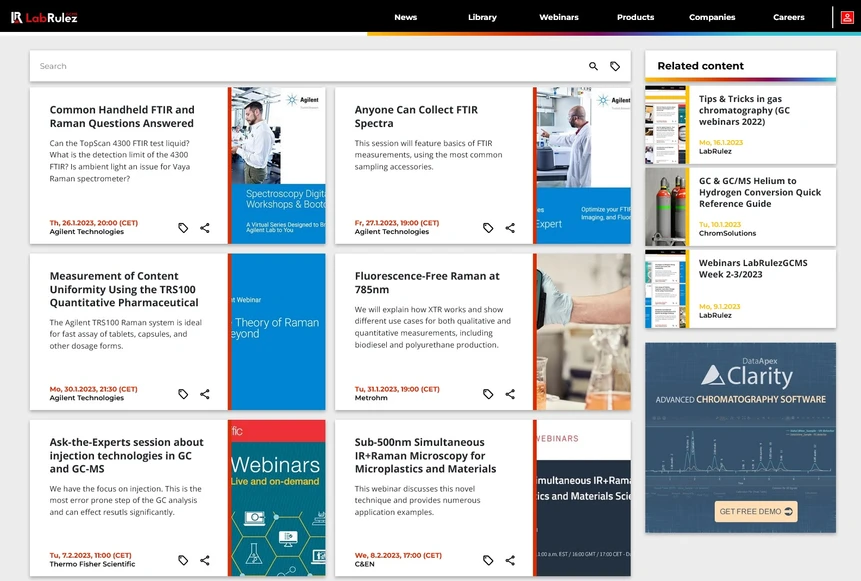Share the Measurement of Content Uniformity webinar
Image resolution: width=861 pixels, height=581 pixels.
click(x=205, y=394)
